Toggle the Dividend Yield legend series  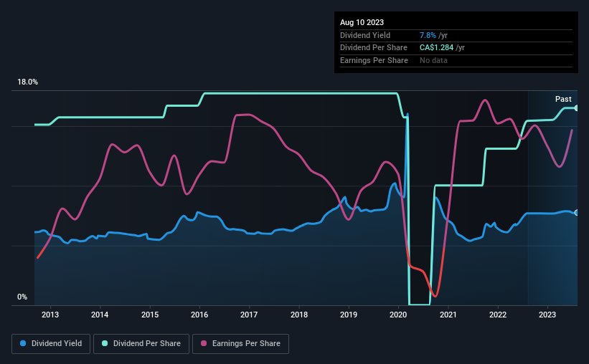51,344
